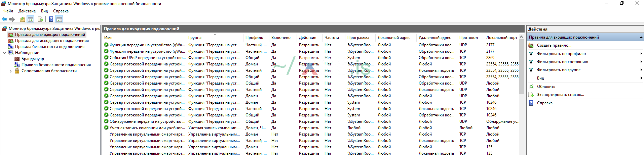The height and width of the screenshot is (155, 644).
Task: Open the Файл menu
Action: 8,11
